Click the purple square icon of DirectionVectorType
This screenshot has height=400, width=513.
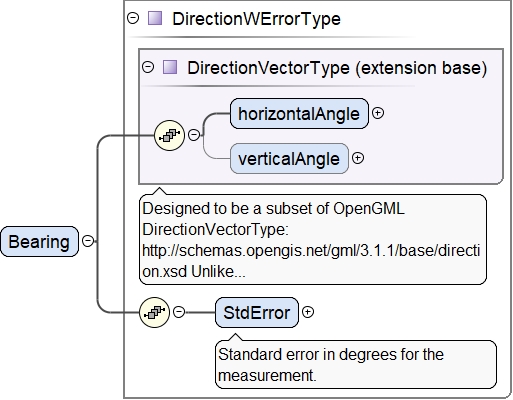coord(170,67)
